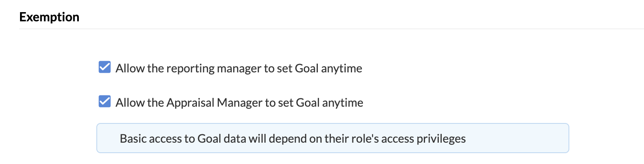Uncheck the Appraisal Manager Goal checkbox
Image resolution: width=644 pixels, height=164 pixels.
(x=104, y=102)
